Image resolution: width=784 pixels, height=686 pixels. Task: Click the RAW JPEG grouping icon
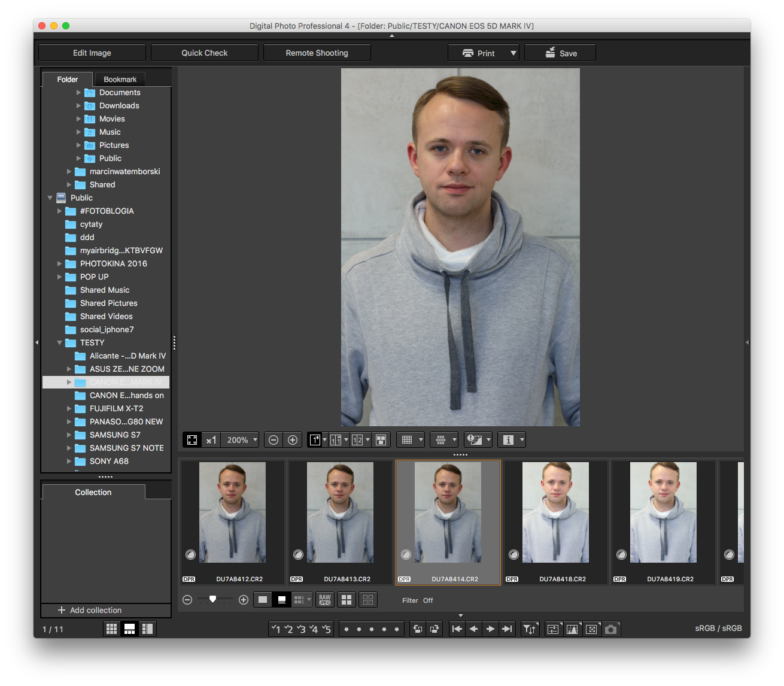point(325,600)
